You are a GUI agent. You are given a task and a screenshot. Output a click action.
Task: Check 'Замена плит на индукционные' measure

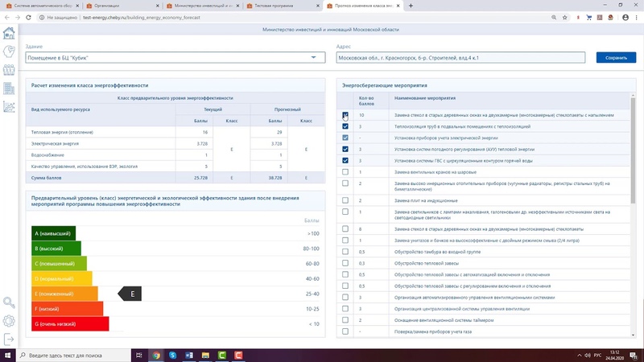coord(345,200)
